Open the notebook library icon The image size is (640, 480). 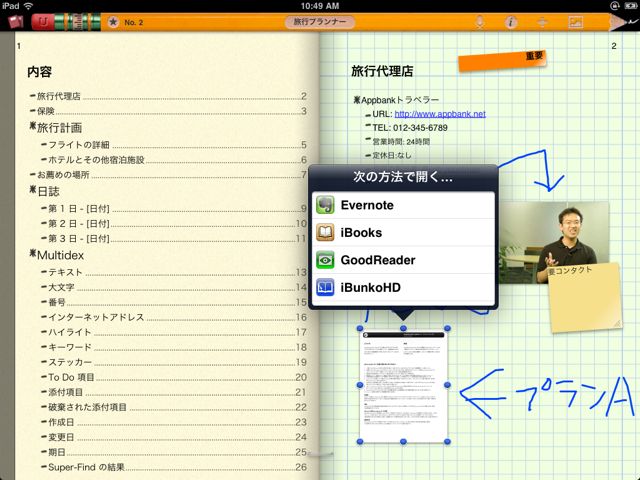(x=15, y=22)
